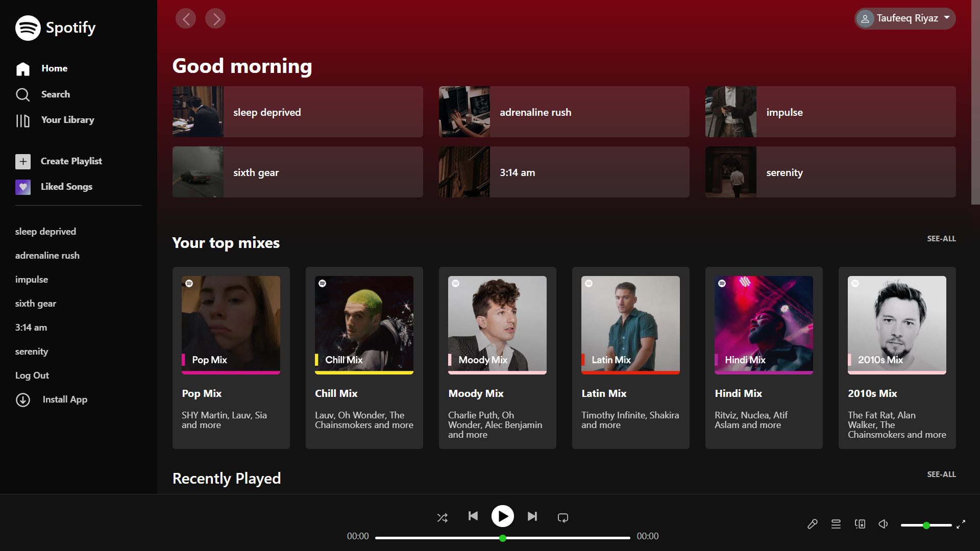
Task: Open the impulse card thumbnail
Action: coord(731,112)
